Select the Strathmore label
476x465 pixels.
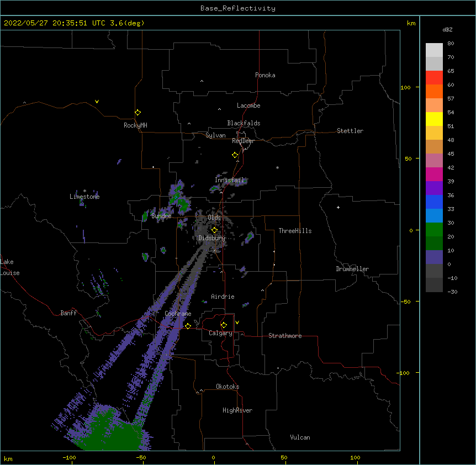285,336
